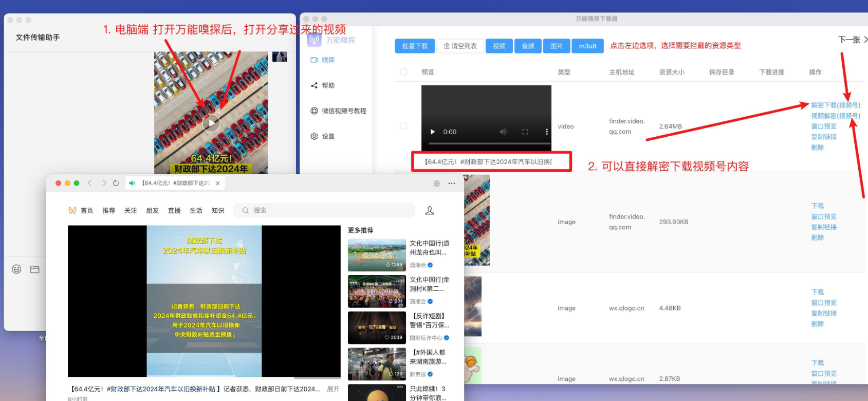This screenshot has width=868, height=401.
Task: Click the globe icon in browser toolbar
Action: pos(436,184)
